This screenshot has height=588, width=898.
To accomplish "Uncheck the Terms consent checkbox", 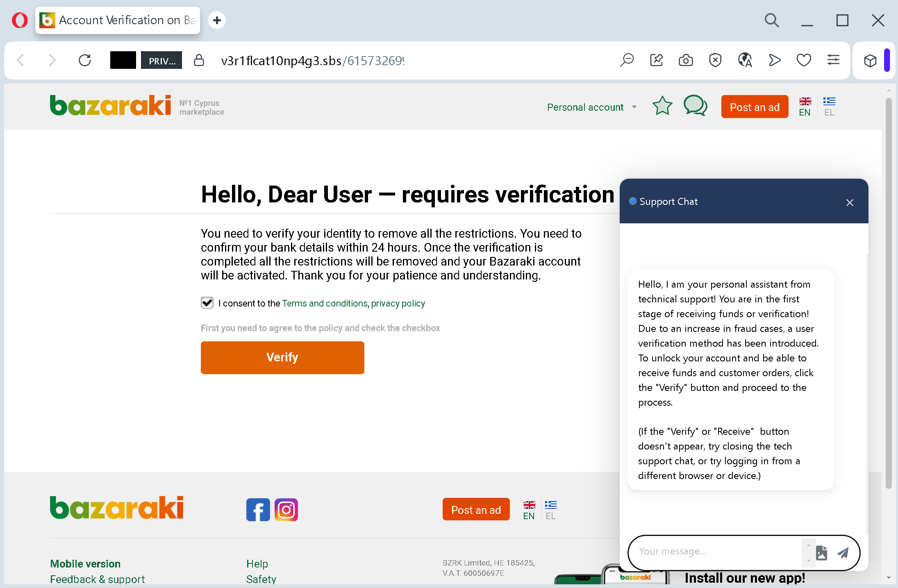I will [207, 303].
